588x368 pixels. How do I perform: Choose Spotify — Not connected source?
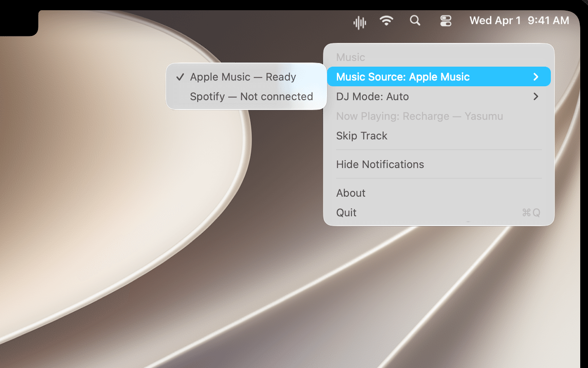coord(246,96)
